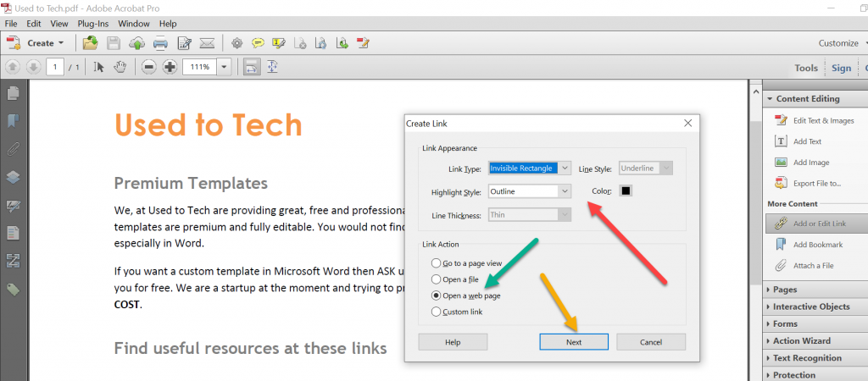
Task: Open tags sidebar panel icon
Action: click(14, 290)
